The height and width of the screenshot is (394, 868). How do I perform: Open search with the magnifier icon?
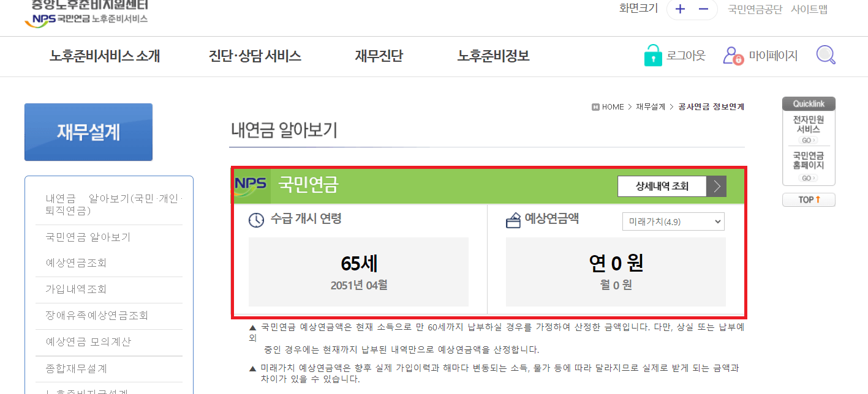pyautogui.click(x=825, y=54)
